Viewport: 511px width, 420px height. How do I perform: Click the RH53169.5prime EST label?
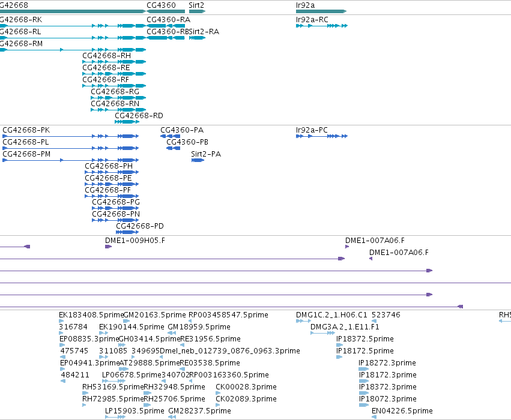tap(113, 388)
